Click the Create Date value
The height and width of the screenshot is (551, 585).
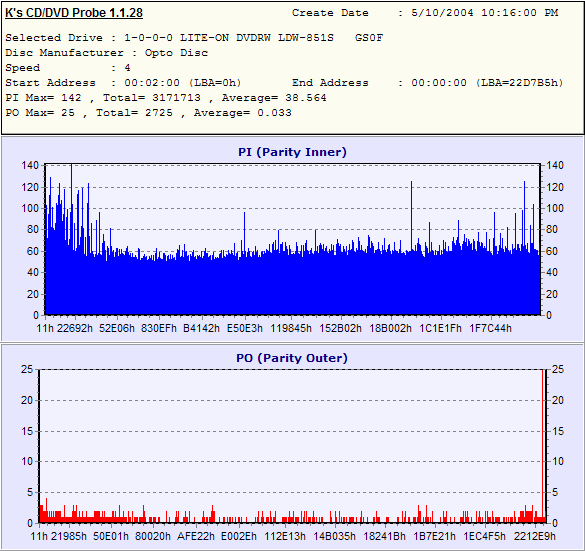coord(485,13)
